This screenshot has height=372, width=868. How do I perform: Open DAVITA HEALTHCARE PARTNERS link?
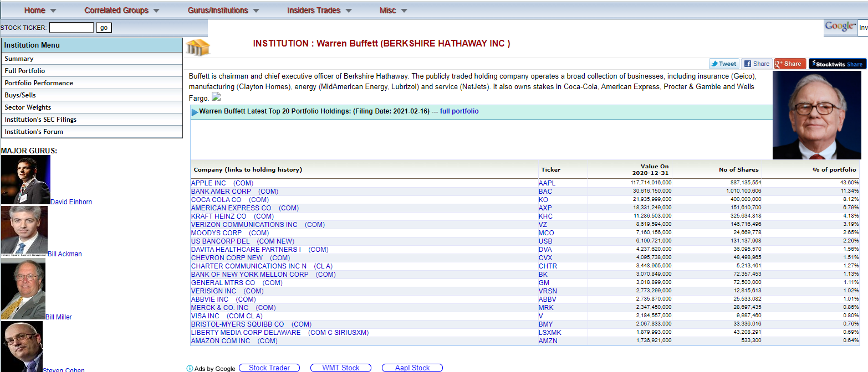(x=259, y=250)
